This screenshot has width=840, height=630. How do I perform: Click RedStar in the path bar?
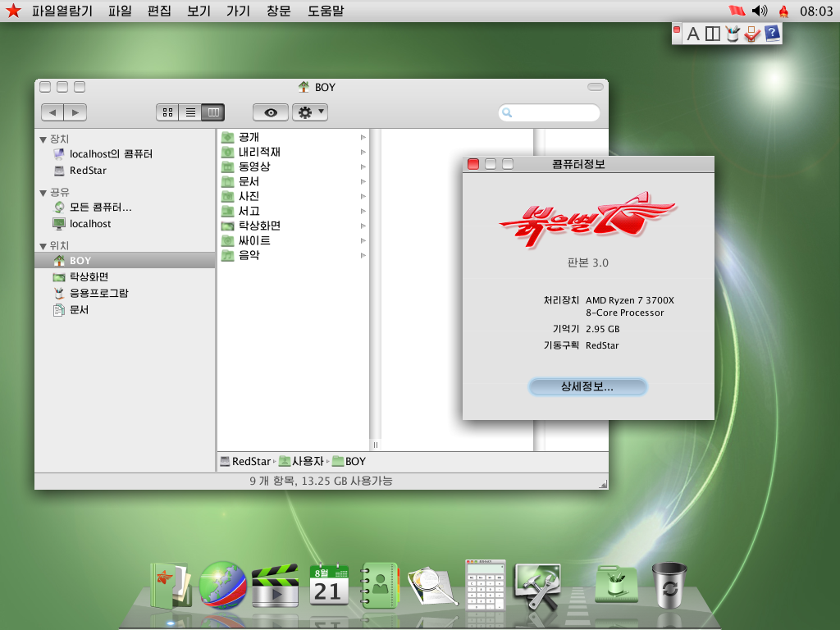coord(245,461)
